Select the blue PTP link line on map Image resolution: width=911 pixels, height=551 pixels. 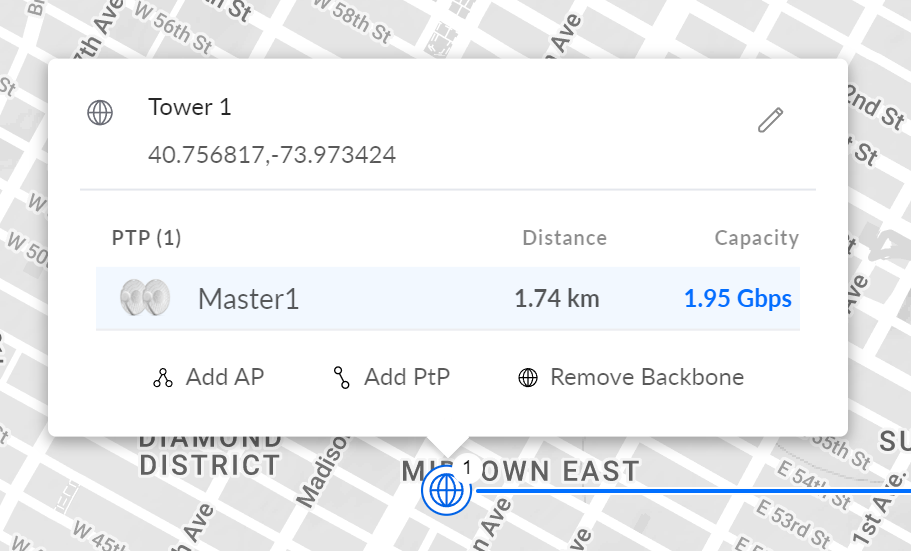click(x=700, y=491)
